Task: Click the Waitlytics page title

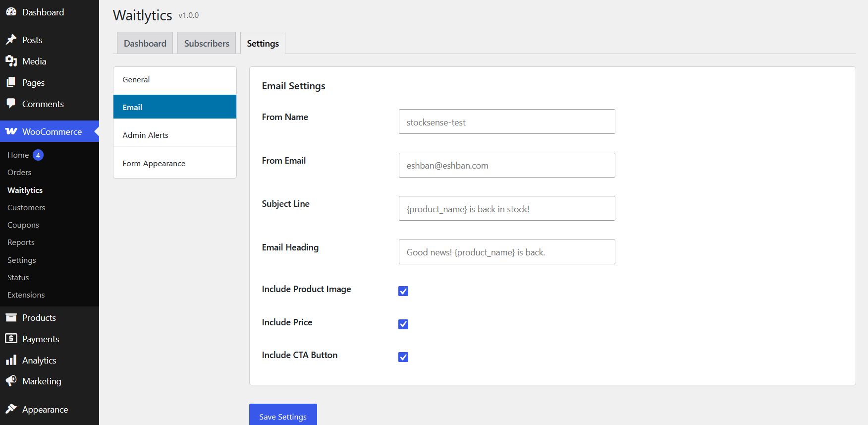Action: [142, 15]
